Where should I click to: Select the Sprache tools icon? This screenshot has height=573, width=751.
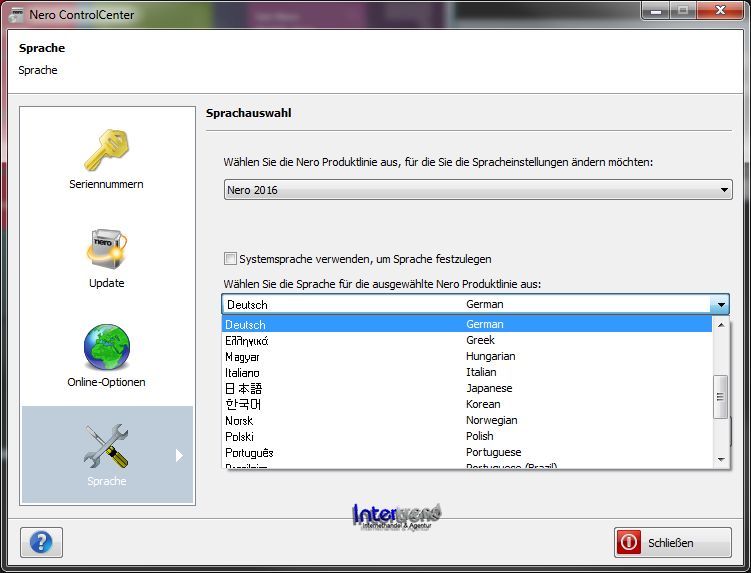pos(106,446)
